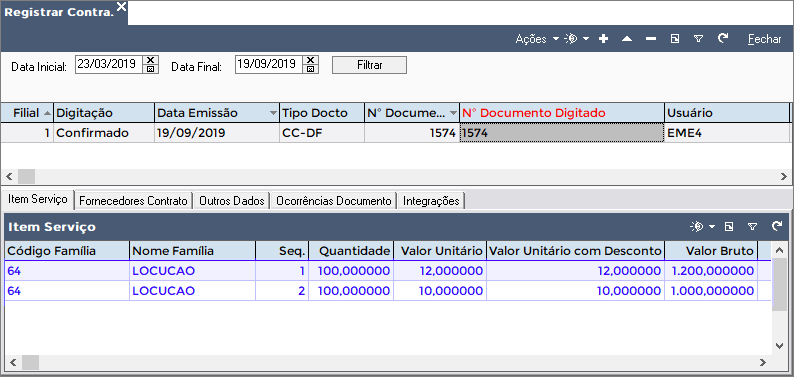794x377 pixels.
Task: Click the up triangle icon in toolbar
Action: [x=627, y=39]
